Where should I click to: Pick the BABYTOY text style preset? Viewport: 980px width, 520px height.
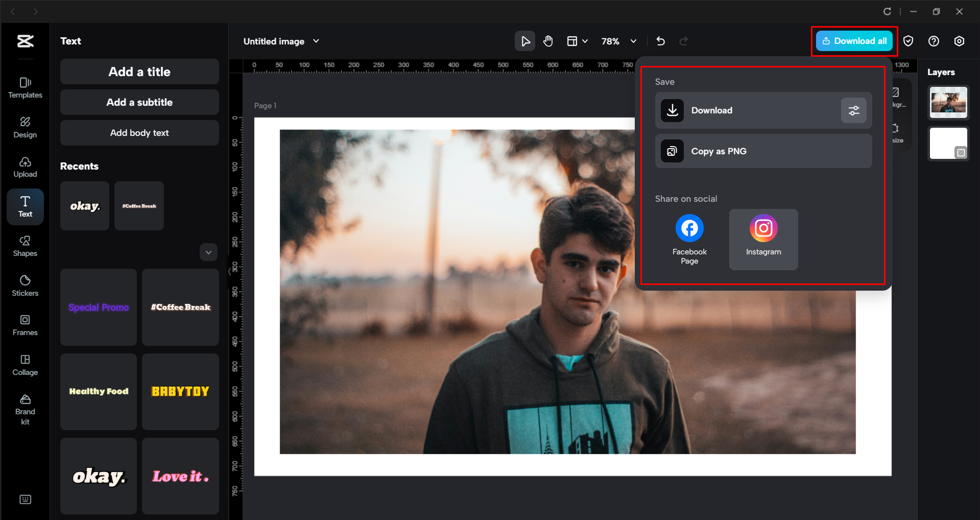[x=180, y=392]
